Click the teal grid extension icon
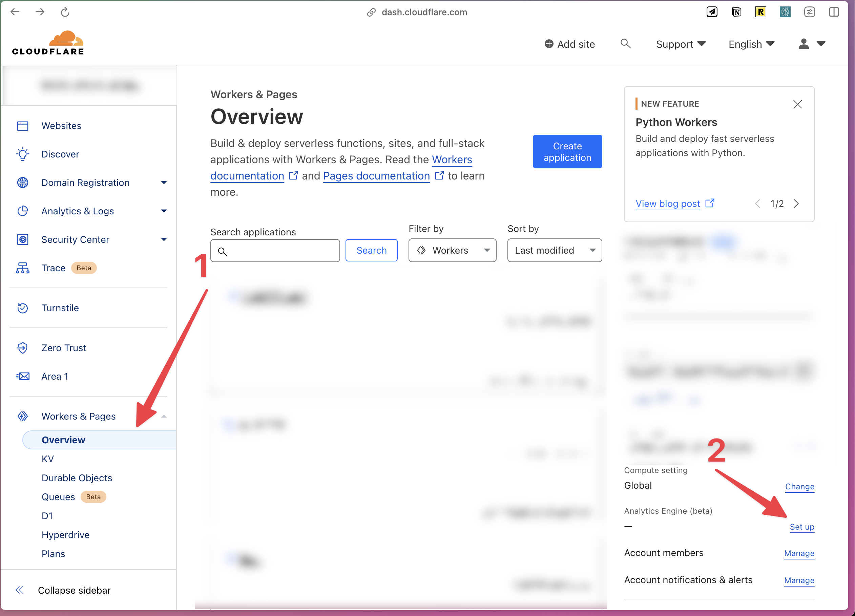Viewport: 855px width, 616px height. (x=785, y=12)
